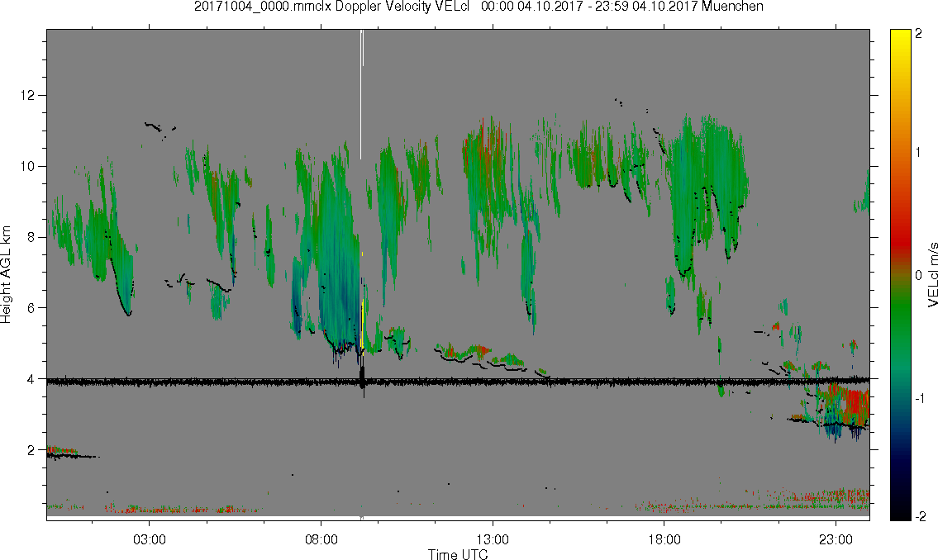938x560 pixels.
Task: Click the plot title containing "20171004_0000.mmclx"
Action: [x=479, y=7]
